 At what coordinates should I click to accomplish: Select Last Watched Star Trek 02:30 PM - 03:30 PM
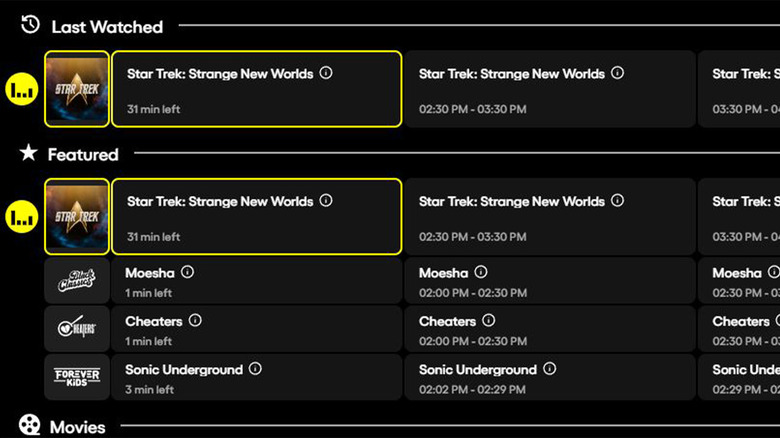pyautogui.click(x=548, y=90)
